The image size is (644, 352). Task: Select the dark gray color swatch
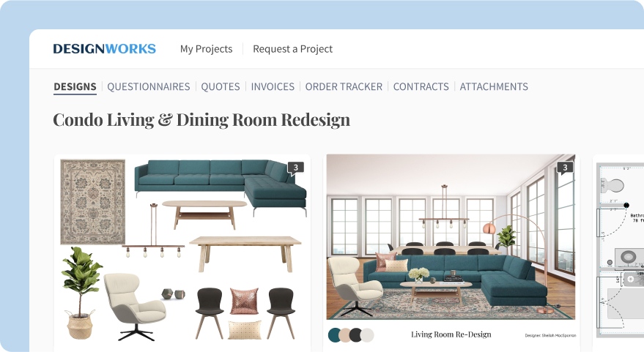point(355,334)
